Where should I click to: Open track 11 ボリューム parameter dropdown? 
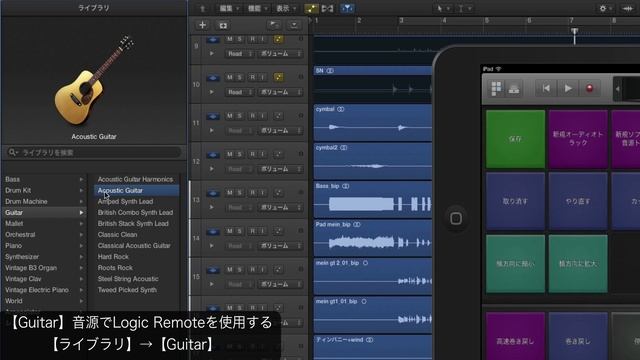click(280, 131)
